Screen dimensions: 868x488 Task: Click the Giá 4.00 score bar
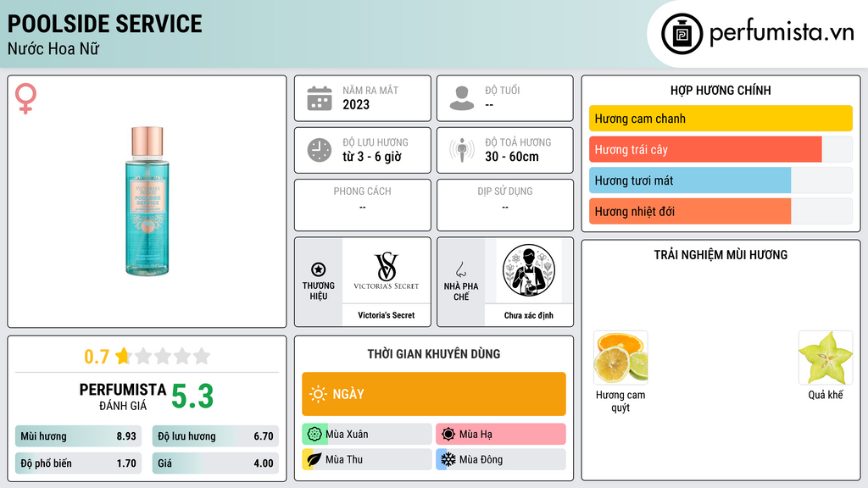[215, 463]
